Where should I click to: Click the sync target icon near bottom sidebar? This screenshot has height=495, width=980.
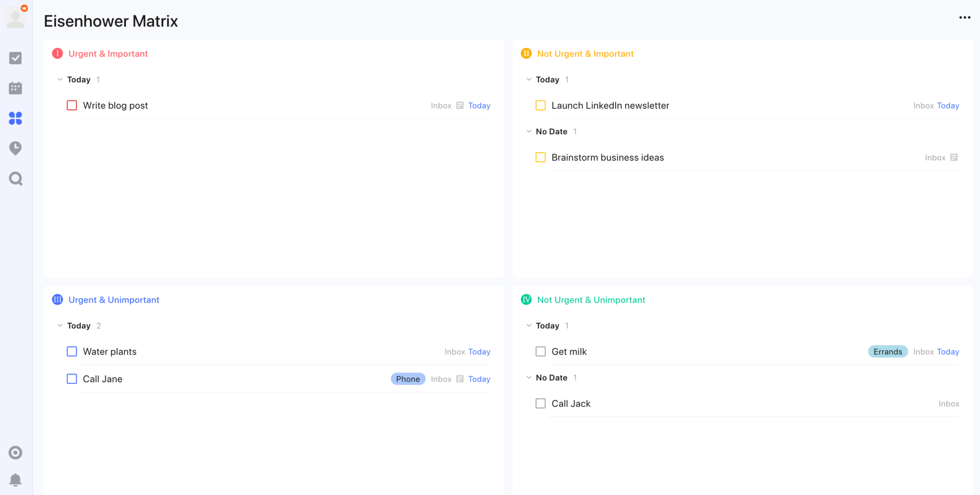15,452
